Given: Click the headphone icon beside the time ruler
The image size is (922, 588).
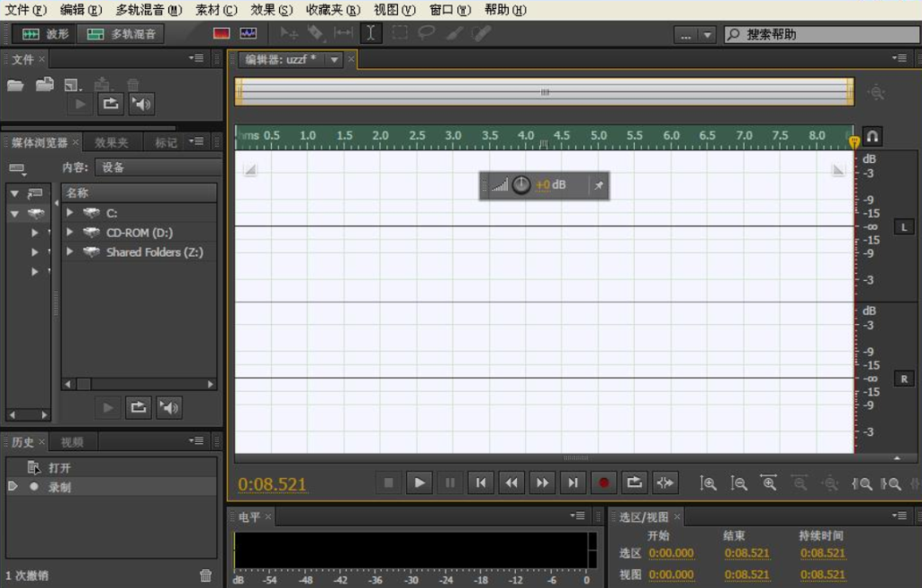Looking at the screenshot, I should click(872, 136).
